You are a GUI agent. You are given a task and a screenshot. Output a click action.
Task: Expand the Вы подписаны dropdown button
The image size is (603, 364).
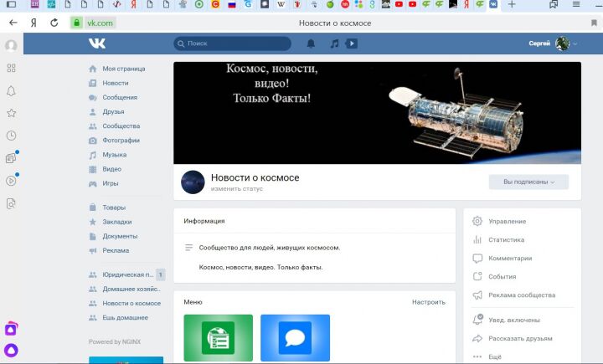point(528,182)
